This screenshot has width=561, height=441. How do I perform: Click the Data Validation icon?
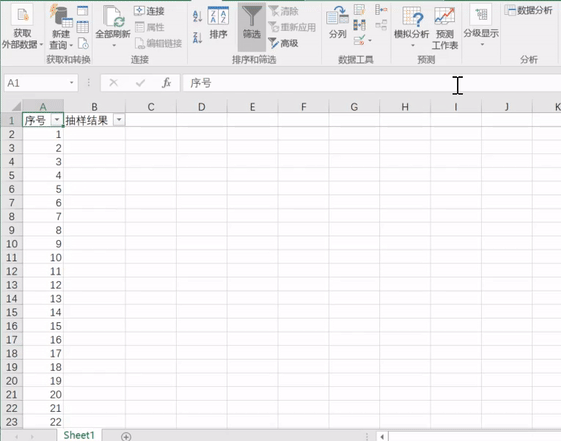pyautogui.click(x=359, y=40)
